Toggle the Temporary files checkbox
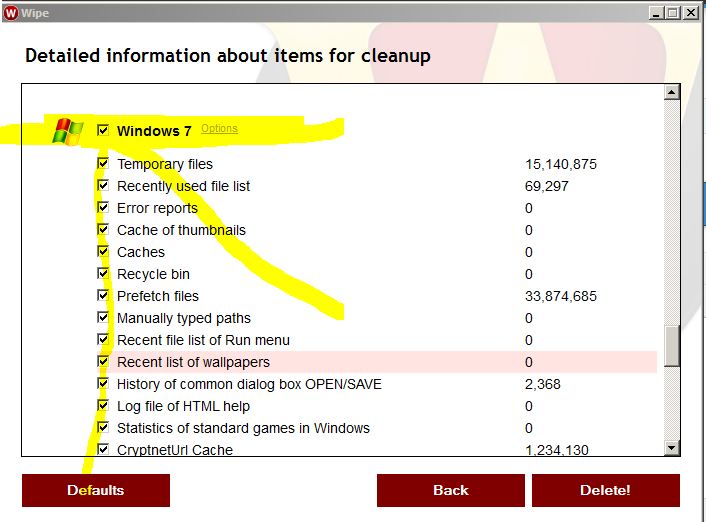Image resolution: width=706 pixels, height=522 pixels. pyautogui.click(x=103, y=163)
